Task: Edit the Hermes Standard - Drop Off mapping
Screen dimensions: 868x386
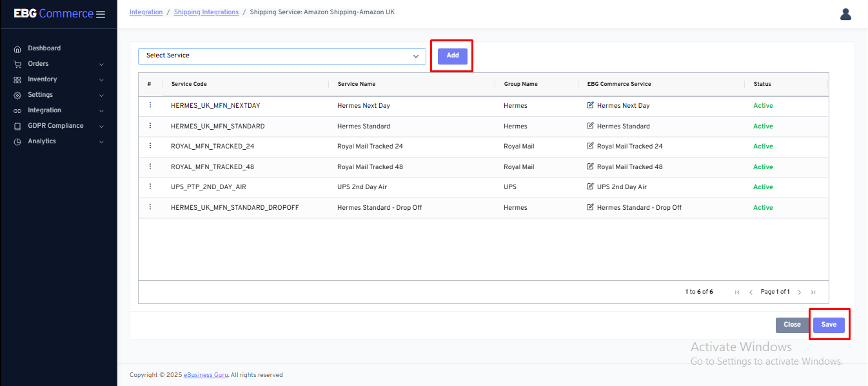Action: 590,207
